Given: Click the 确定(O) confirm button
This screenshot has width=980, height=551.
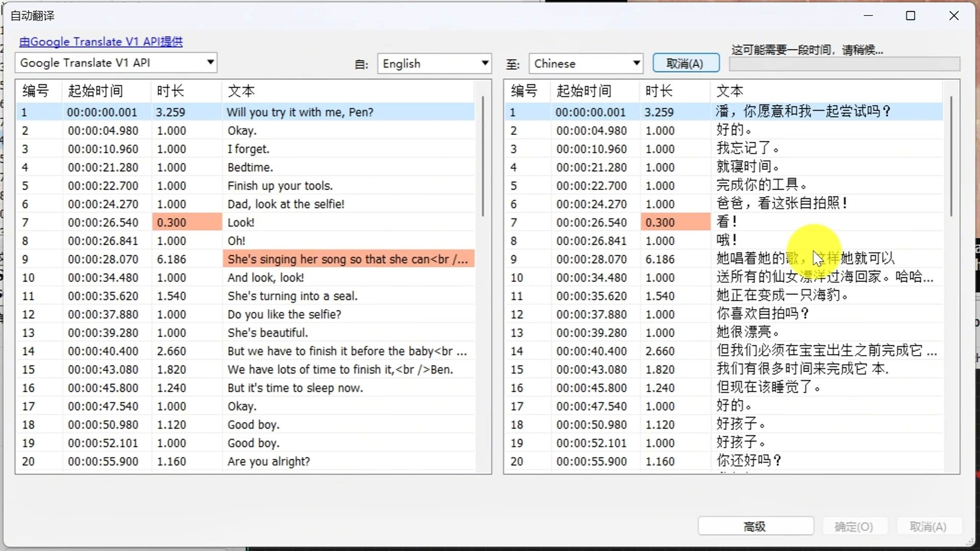Looking at the screenshot, I should pos(853,526).
